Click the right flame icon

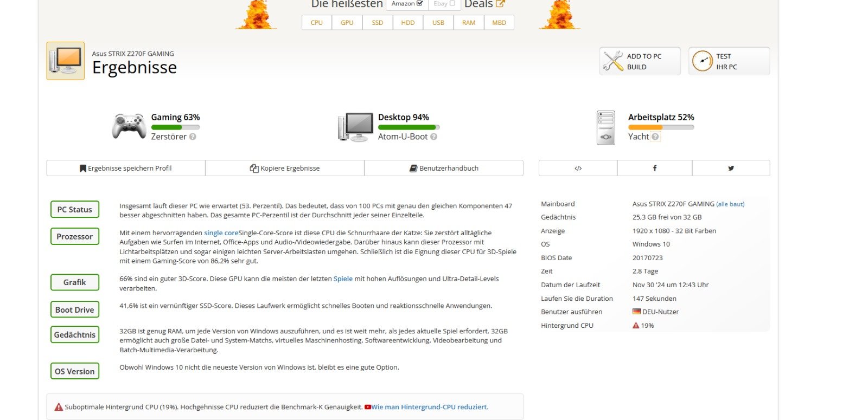559,15
